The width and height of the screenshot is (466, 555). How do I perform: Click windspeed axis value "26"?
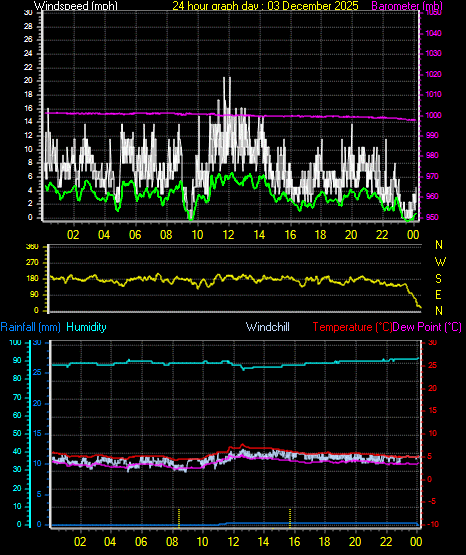pyautogui.click(x=28, y=39)
